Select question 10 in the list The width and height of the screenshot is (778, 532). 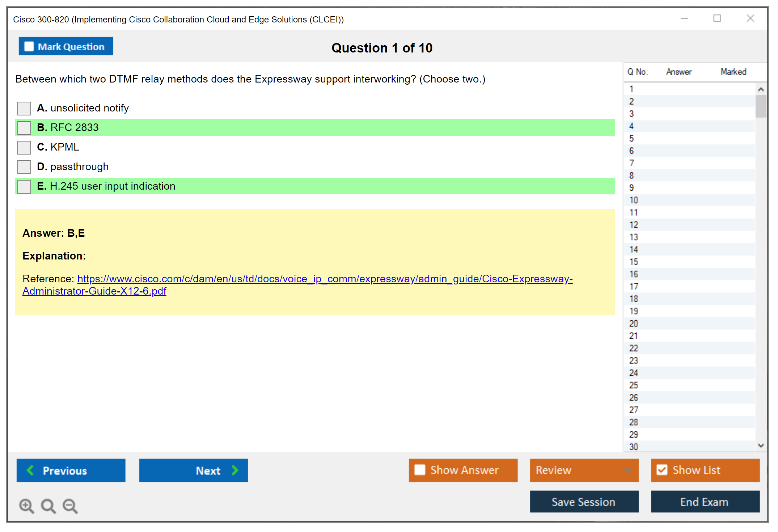pyautogui.click(x=634, y=200)
